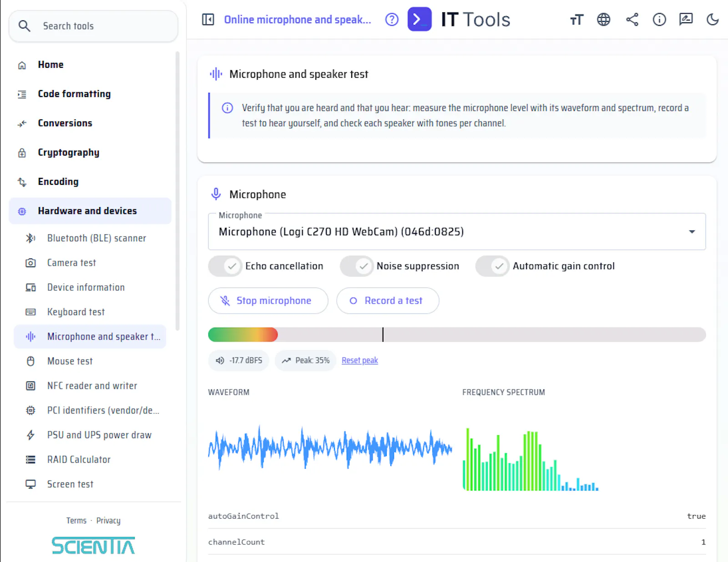
Task: Click the RAID Calculator icon
Action: (x=30, y=459)
